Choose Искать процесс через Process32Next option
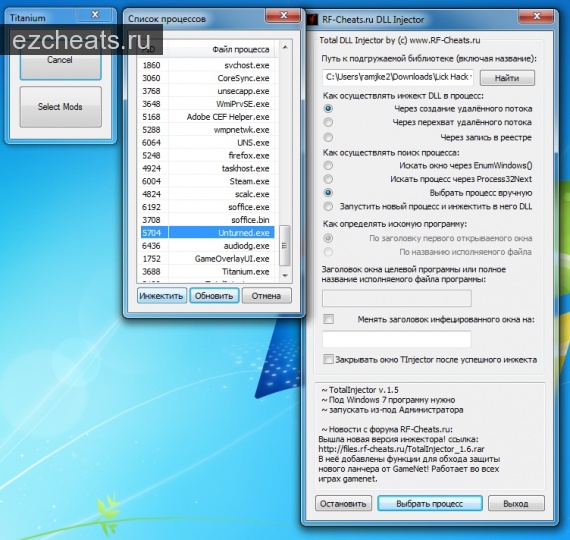The image size is (570, 540). pos(328,179)
